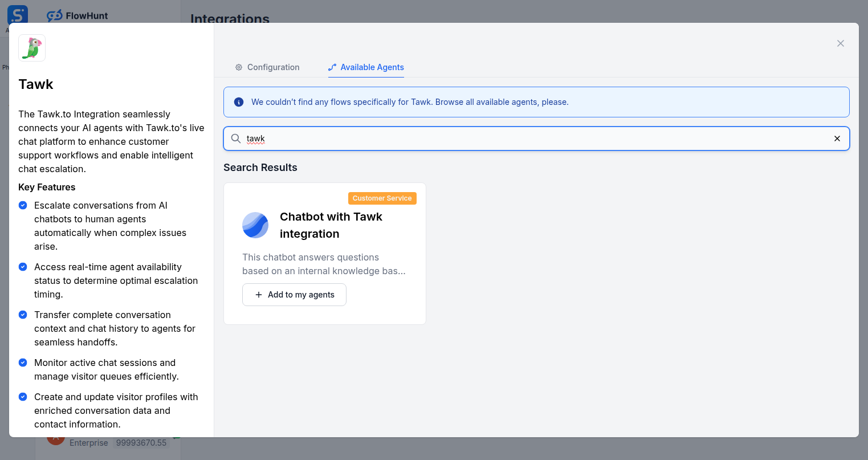Click the 'Add to my agents' button
The image size is (868, 460).
point(294,295)
